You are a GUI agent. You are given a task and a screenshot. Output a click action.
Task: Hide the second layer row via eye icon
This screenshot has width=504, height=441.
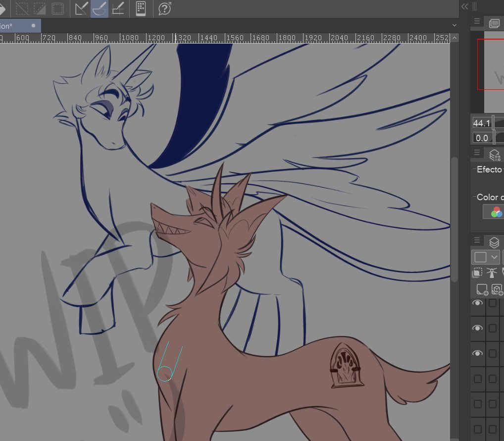(478, 328)
